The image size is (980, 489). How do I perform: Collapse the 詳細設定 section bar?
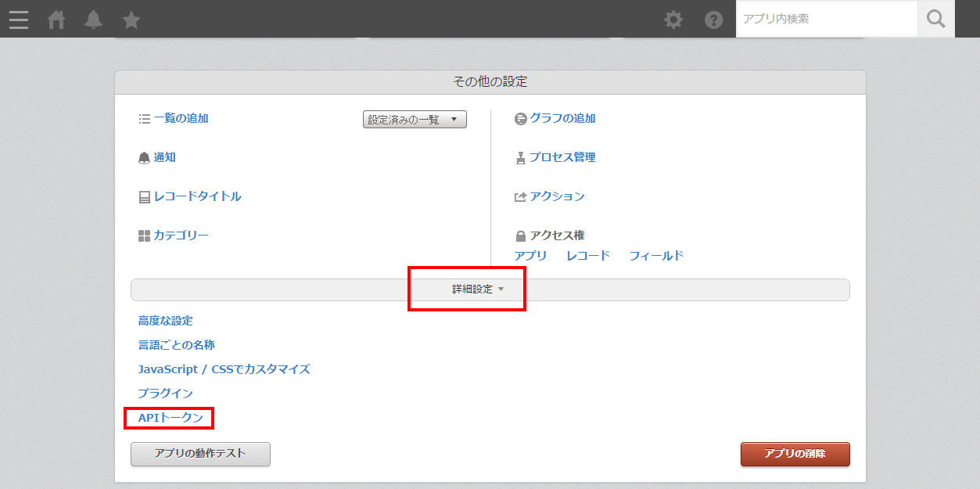[x=490, y=289]
